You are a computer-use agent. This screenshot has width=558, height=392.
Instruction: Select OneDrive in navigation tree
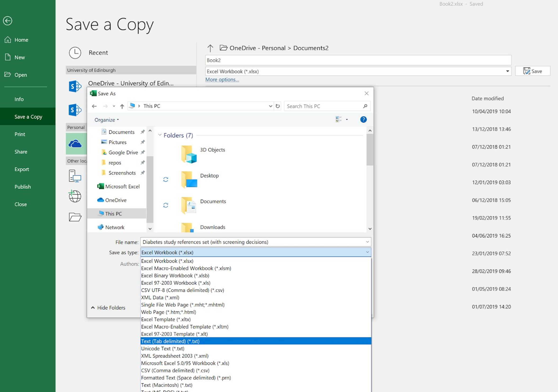click(x=115, y=200)
